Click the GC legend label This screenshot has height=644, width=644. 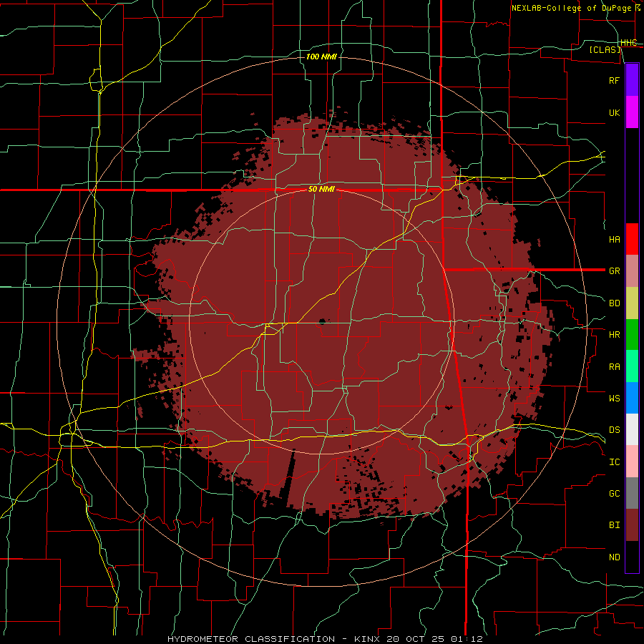pos(614,493)
